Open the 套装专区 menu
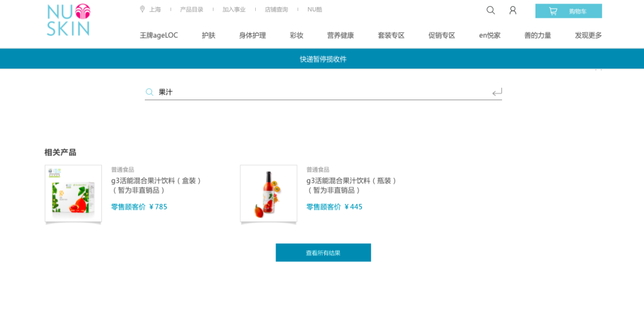 [391, 35]
